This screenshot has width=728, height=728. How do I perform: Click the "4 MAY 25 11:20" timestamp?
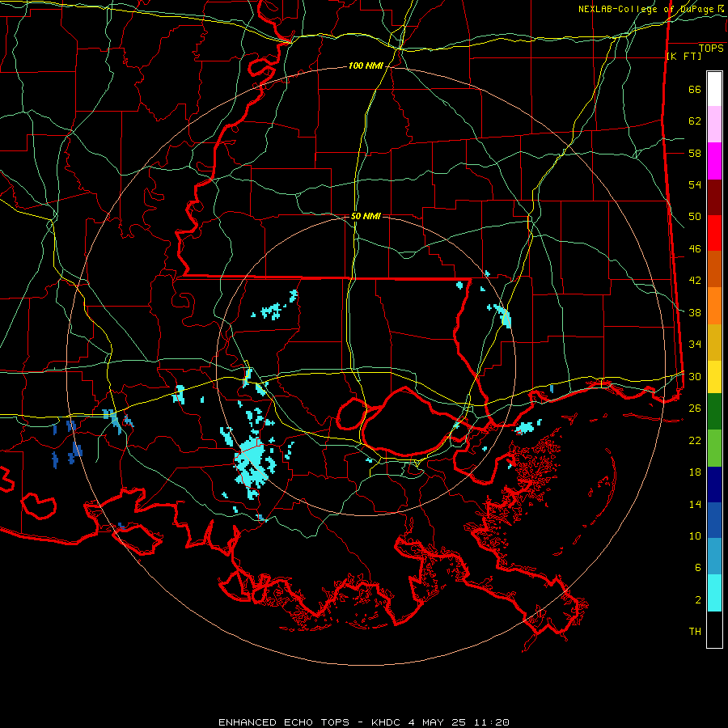459,722
